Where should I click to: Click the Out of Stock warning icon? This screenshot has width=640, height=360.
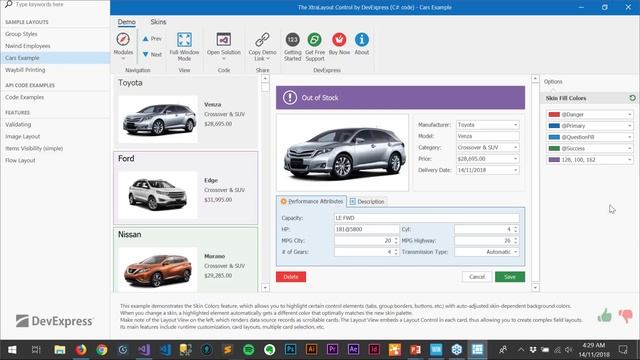click(290, 98)
